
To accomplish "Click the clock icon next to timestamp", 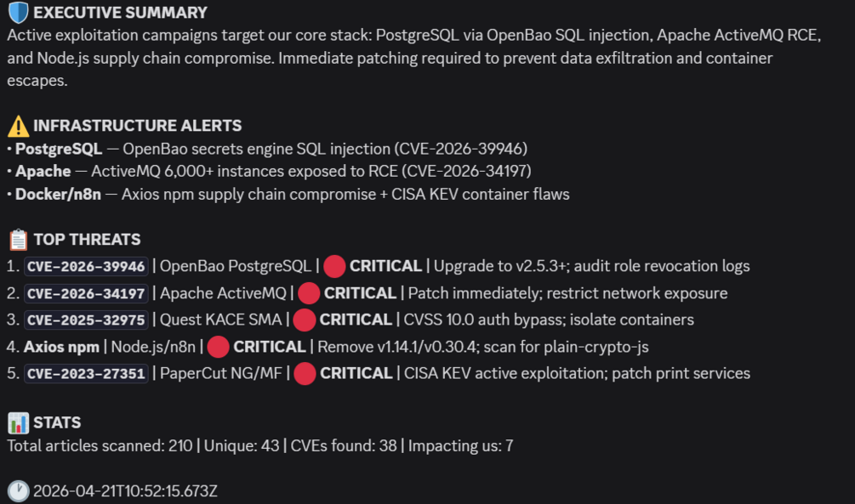I will tap(18, 491).
